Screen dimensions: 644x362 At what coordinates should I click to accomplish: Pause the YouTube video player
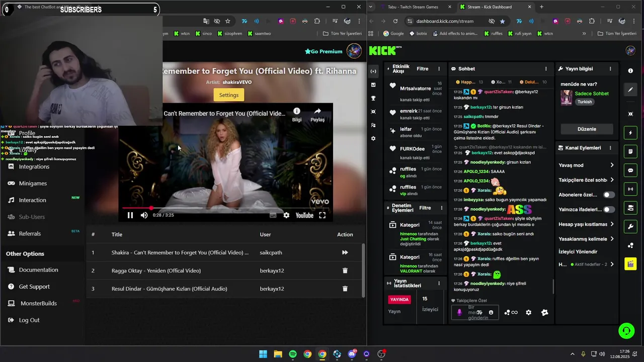click(x=130, y=215)
